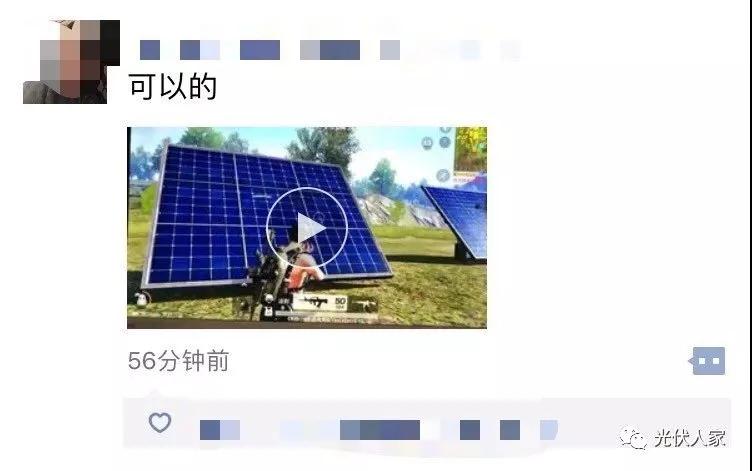Play the solar panel game video

(307, 228)
